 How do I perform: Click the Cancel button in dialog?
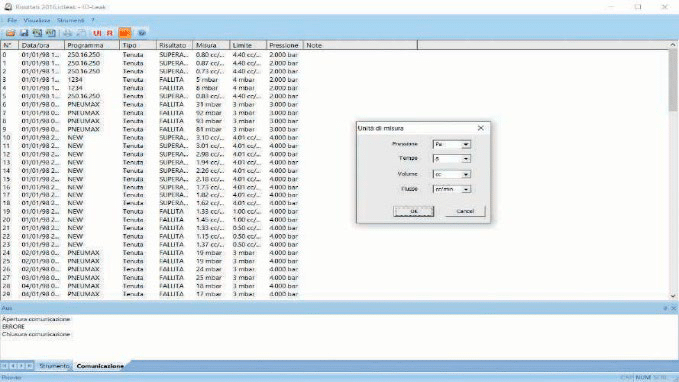click(465, 211)
